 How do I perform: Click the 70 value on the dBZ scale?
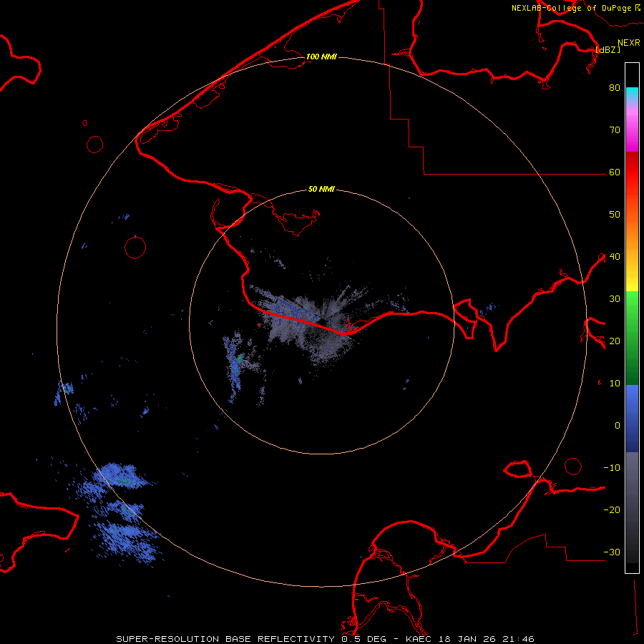pyautogui.click(x=615, y=130)
